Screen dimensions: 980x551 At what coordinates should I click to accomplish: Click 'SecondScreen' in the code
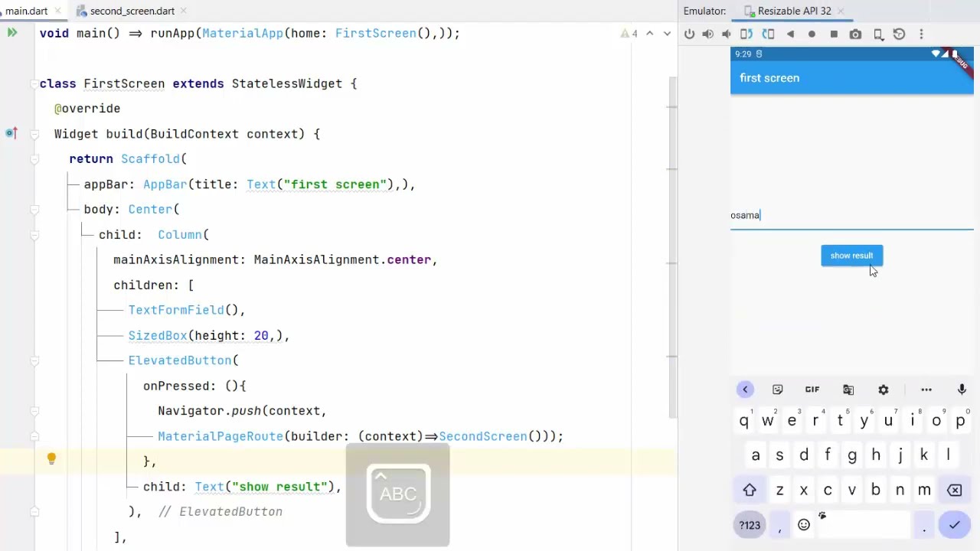482,436
